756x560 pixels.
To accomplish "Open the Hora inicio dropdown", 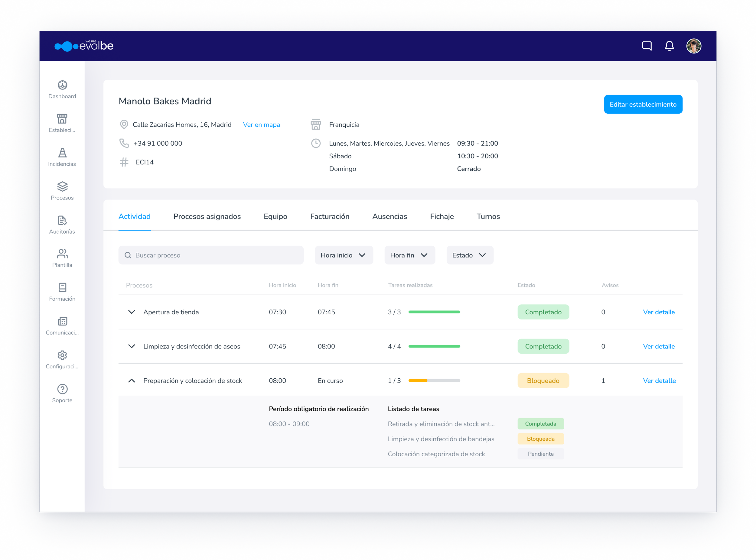I will 344,255.
